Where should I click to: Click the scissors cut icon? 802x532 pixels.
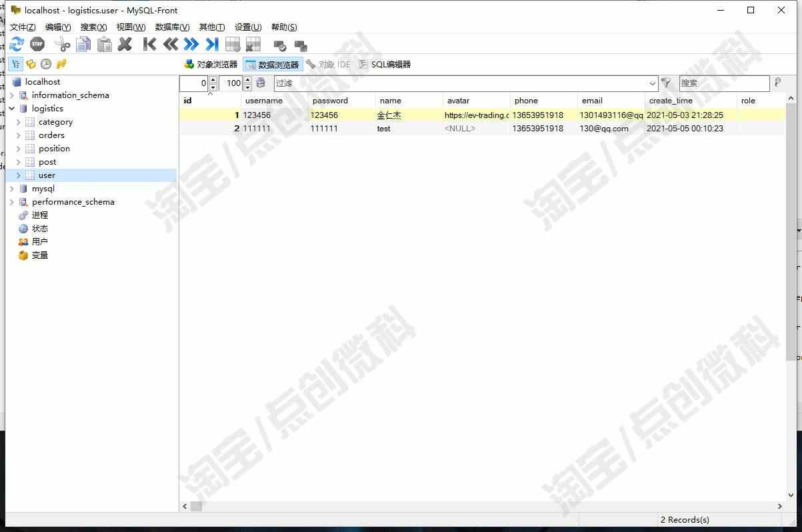[63, 45]
